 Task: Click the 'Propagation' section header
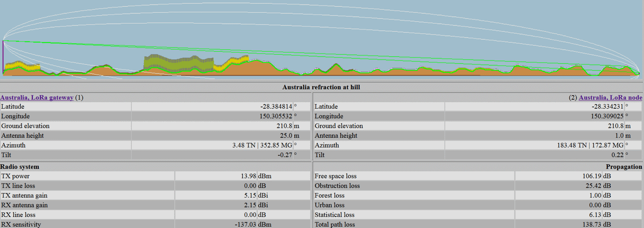tap(624, 167)
